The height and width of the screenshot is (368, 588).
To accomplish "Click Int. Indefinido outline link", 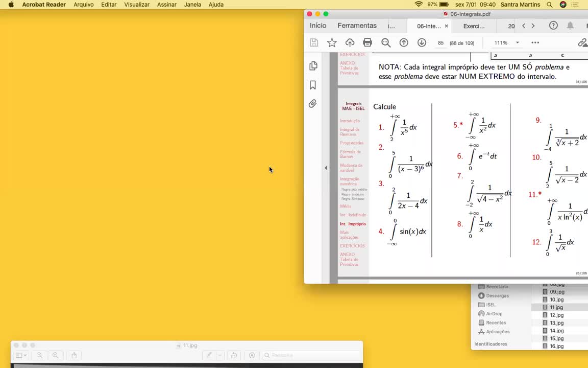I will click(x=353, y=215).
